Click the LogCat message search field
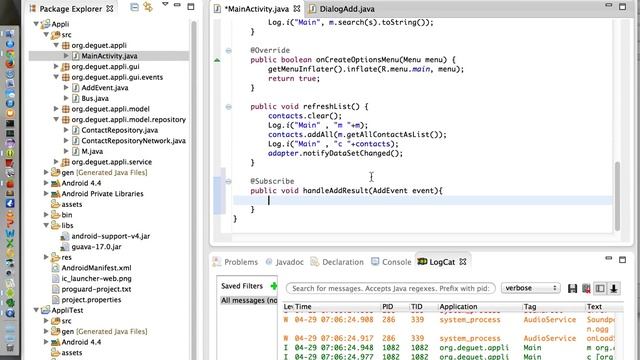 point(391,289)
